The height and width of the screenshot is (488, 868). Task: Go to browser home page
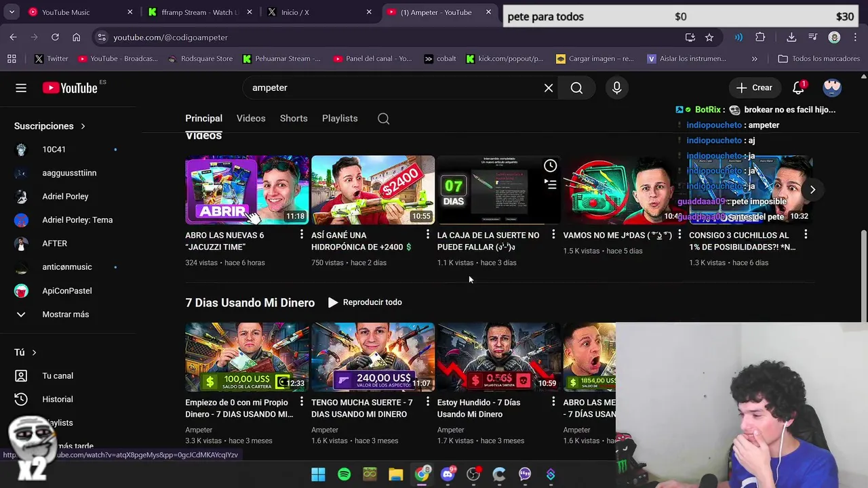click(76, 37)
